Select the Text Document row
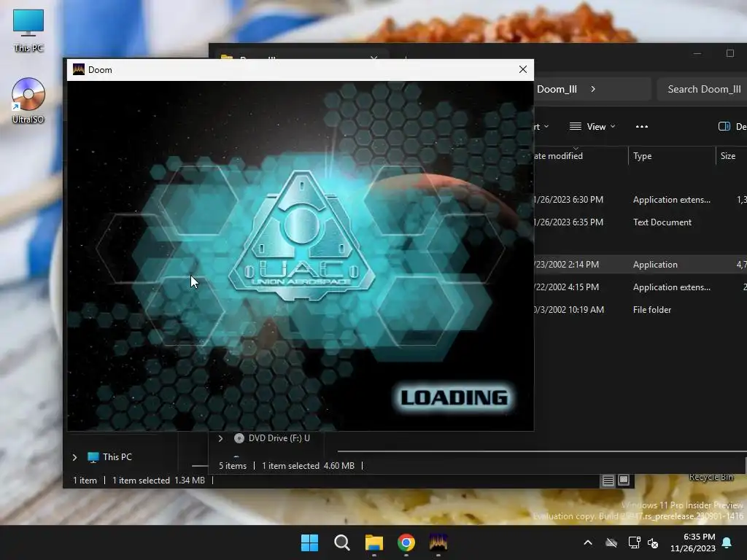Image resolution: width=747 pixels, height=560 pixels. (640, 222)
